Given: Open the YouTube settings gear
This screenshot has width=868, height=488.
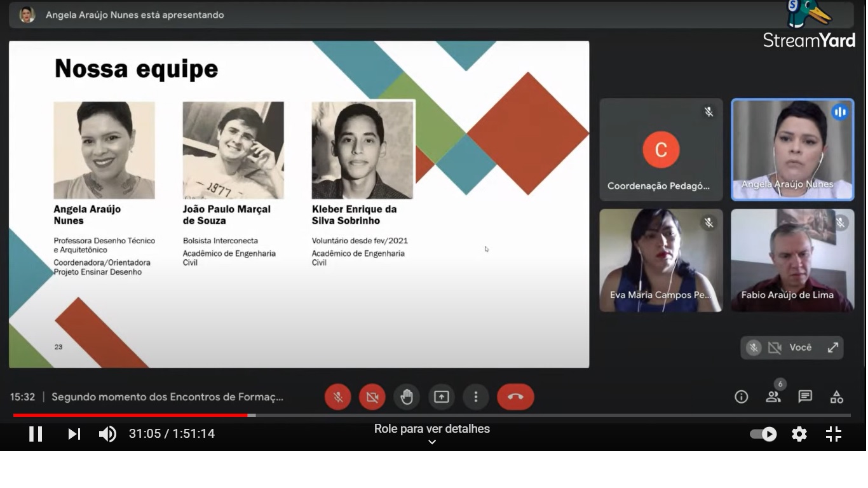Looking at the screenshot, I should (x=799, y=434).
